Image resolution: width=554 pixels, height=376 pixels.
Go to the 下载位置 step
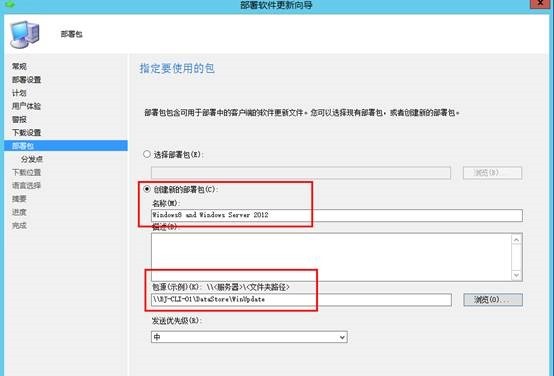point(26,172)
